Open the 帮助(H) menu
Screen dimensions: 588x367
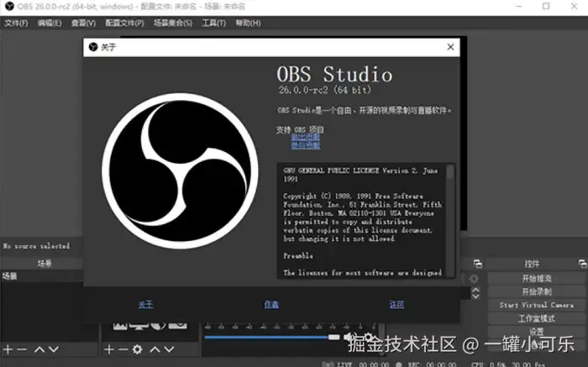pyautogui.click(x=248, y=24)
